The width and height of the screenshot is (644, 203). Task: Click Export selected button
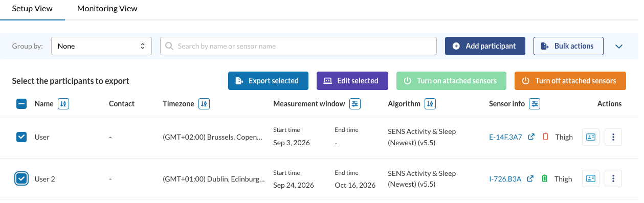click(268, 81)
